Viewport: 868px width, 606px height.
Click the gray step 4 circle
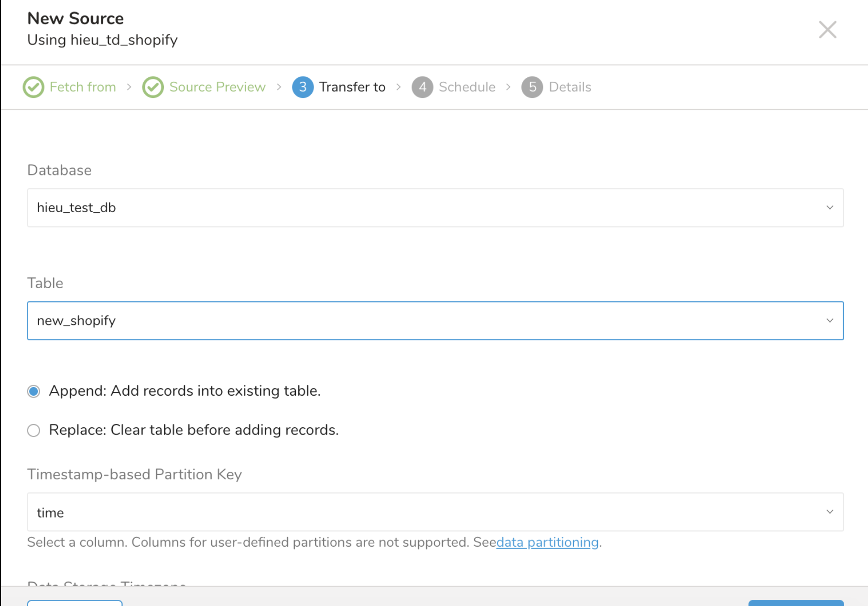422,87
